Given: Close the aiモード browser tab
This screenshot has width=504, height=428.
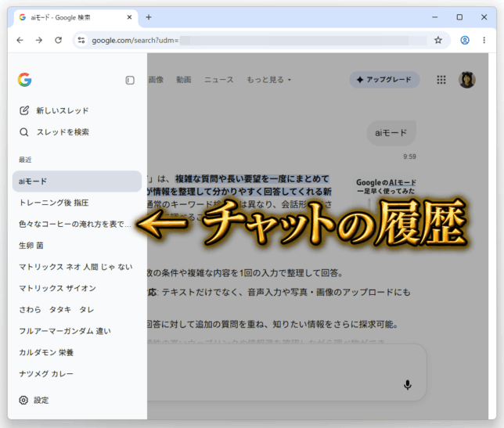Looking at the screenshot, I should tap(130, 17).
